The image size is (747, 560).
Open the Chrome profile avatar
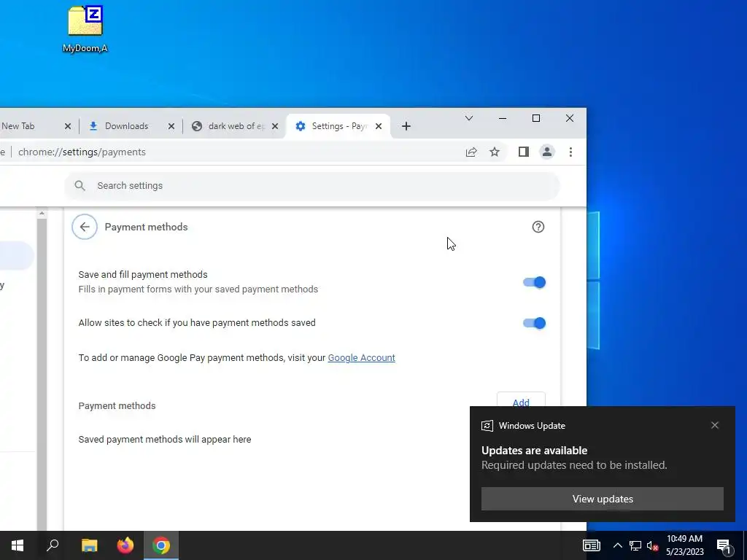click(547, 152)
